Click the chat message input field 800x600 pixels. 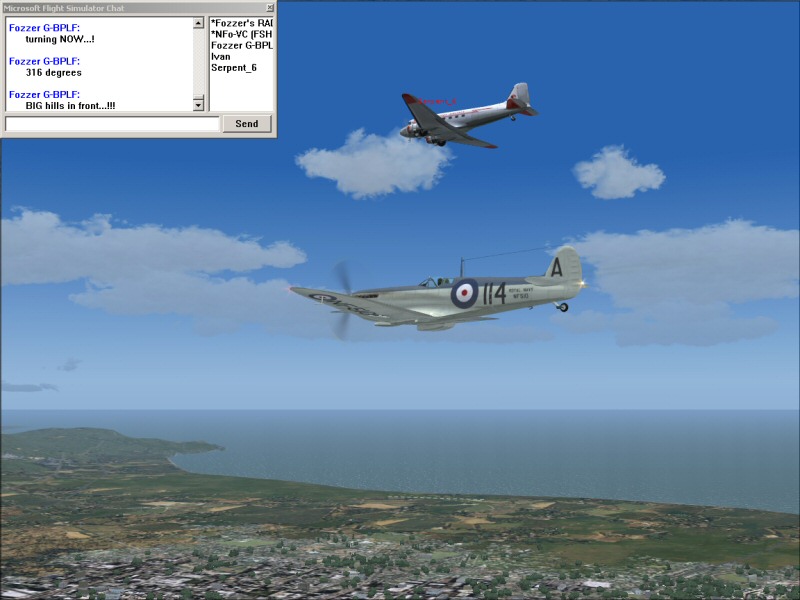tap(112, 124)
